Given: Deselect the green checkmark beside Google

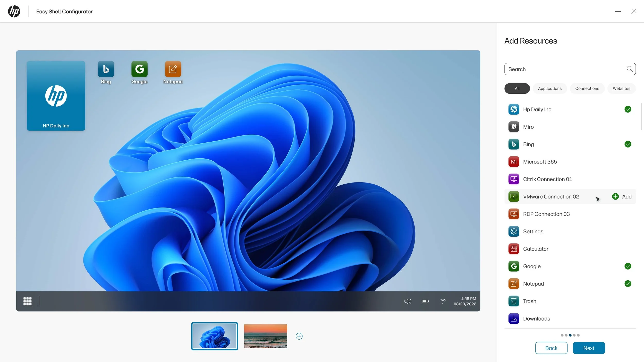Looking at the screenshot, I should click(x=628, y=266).
